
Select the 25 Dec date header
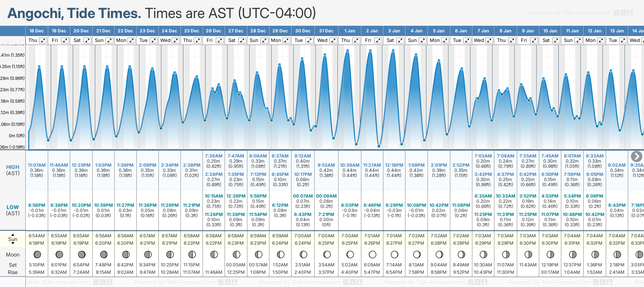(x=192, y=31)
